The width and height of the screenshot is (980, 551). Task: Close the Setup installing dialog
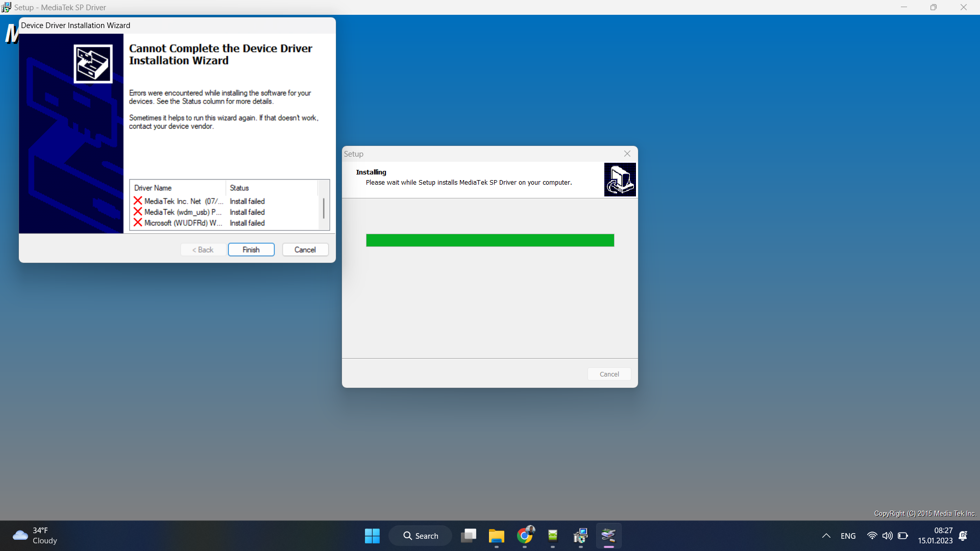pos(627,154)
